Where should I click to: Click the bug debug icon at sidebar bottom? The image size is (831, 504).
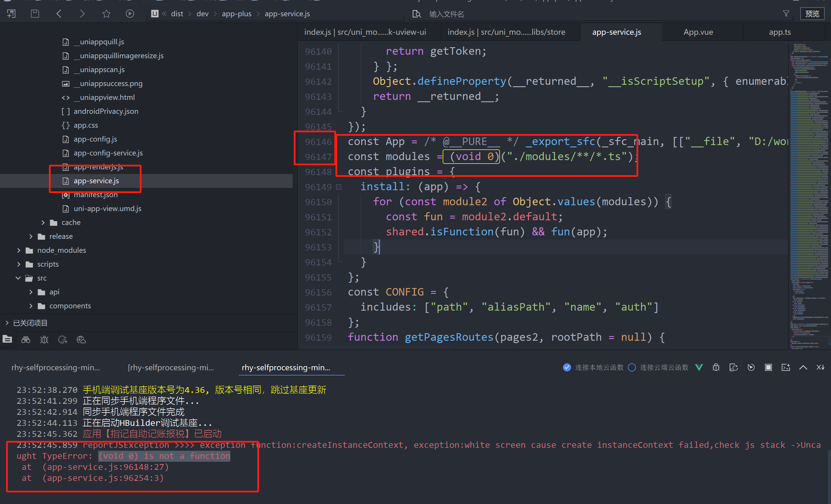click(44, 339)
